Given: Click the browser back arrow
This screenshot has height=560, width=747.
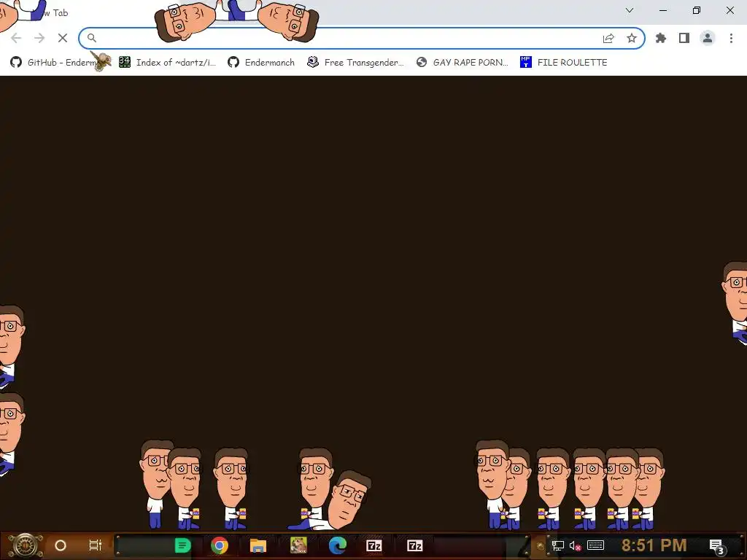Looking at the screenshot, I should [16, 38].
